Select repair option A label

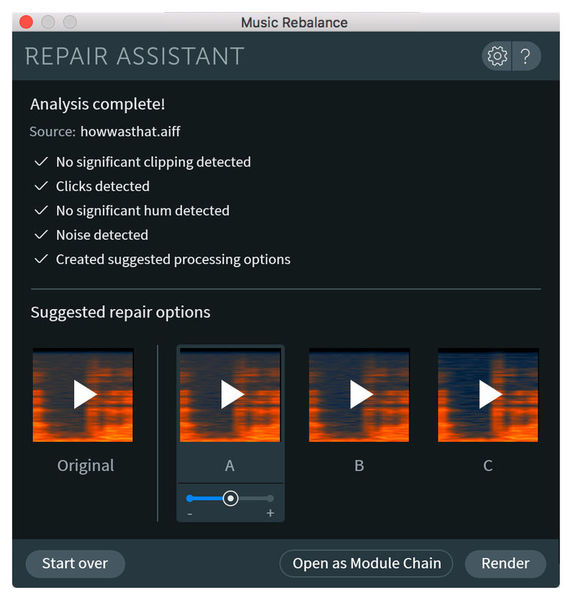pyautogui.click(x=230, y=466)
